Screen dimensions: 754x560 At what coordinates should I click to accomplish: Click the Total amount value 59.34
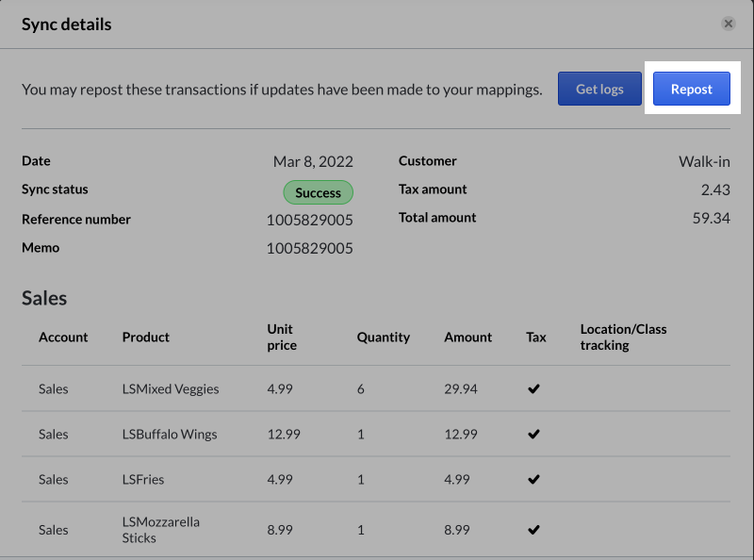point(711,218)
